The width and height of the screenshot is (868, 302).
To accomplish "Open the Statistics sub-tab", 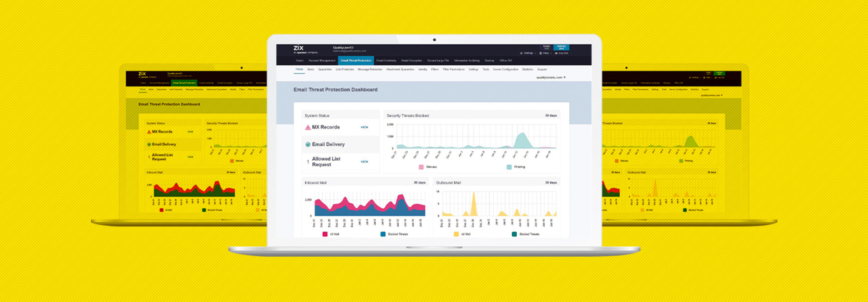I will [x=528, y=69].
